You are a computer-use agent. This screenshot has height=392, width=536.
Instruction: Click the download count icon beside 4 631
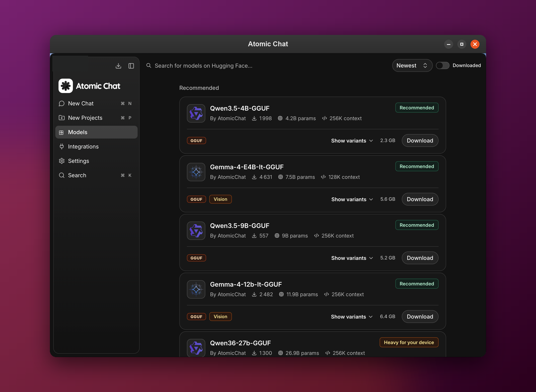[x=254, y=177]
